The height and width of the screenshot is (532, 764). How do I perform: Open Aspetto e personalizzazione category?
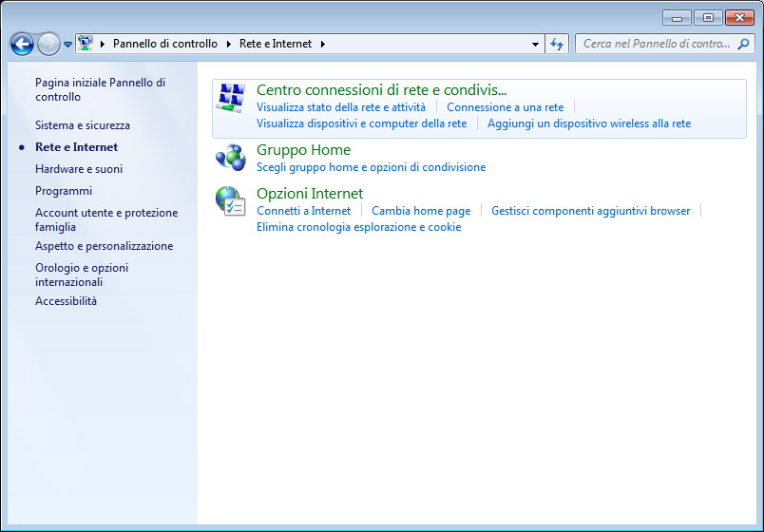[104, 246]
